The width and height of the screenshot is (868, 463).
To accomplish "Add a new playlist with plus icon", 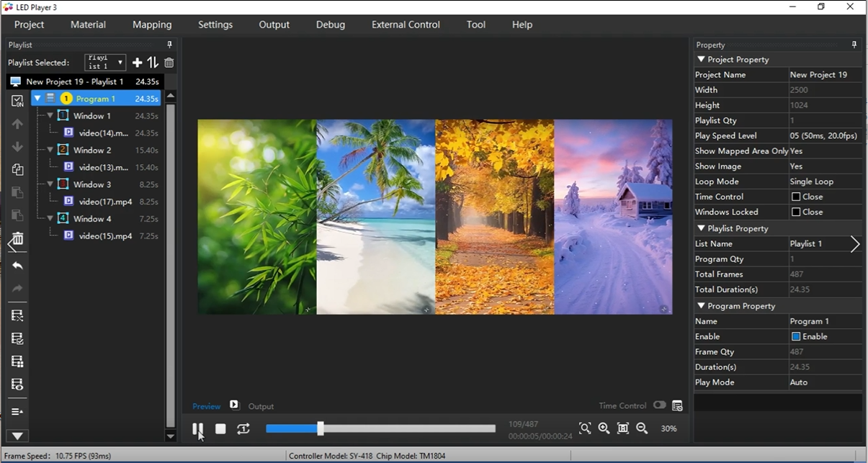I will click(x=137, y=63).
